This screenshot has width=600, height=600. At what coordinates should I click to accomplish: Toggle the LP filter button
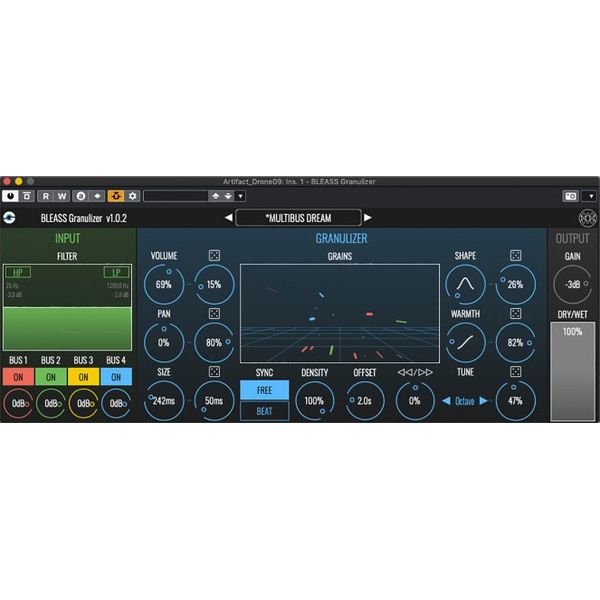pos(117,272)
